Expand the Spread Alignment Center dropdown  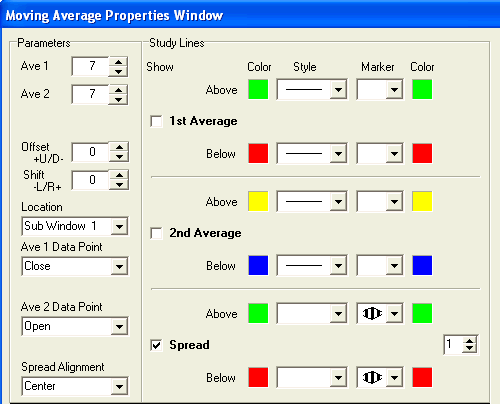point(119,387)
